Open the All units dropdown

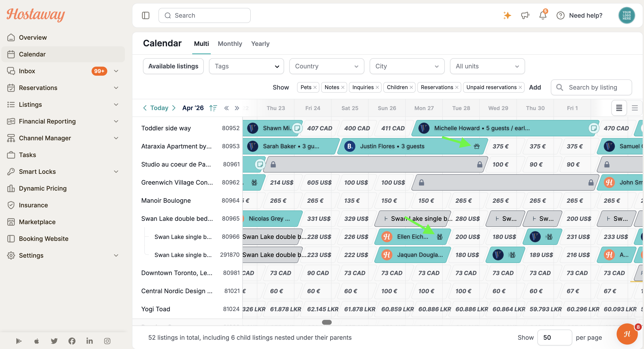click(x=487, y=66)
